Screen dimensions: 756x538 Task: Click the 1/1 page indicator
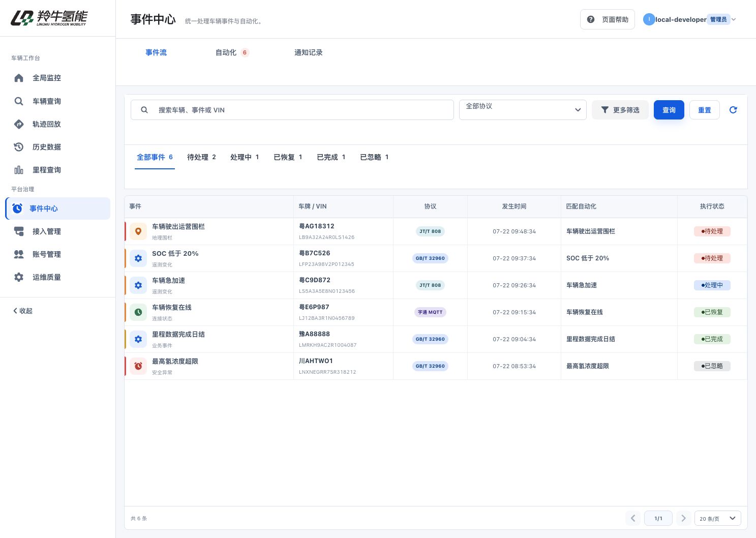[658, 518]
